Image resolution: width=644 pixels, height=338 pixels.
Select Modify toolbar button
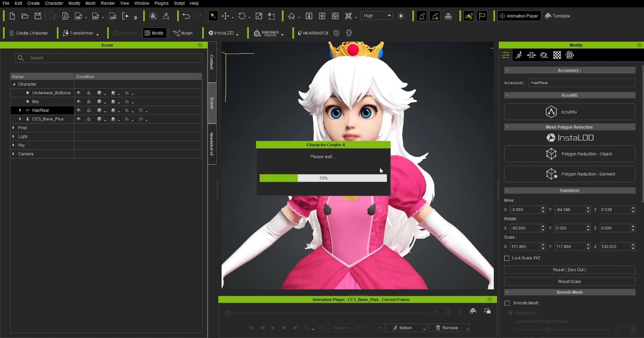click(x=154, y=33)
